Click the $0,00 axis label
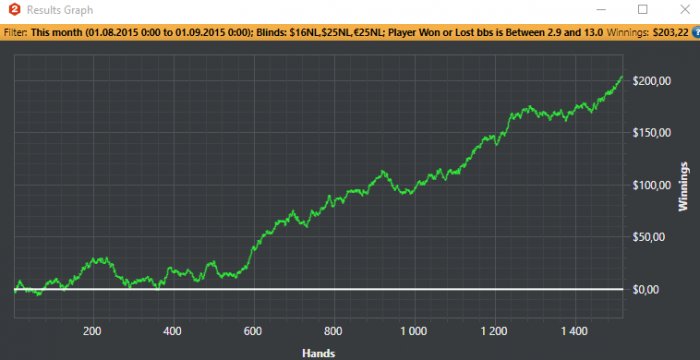700x360 pixels. pos(647,289)
